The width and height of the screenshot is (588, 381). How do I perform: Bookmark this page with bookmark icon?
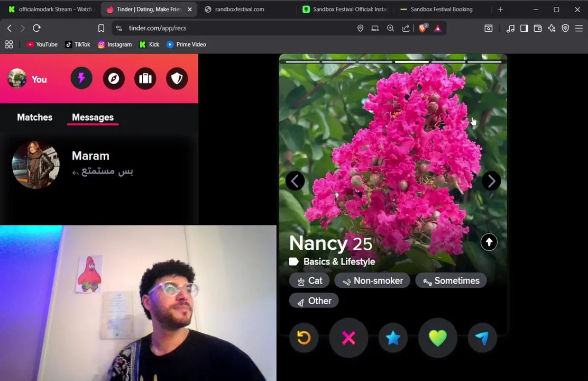[101, 28]
